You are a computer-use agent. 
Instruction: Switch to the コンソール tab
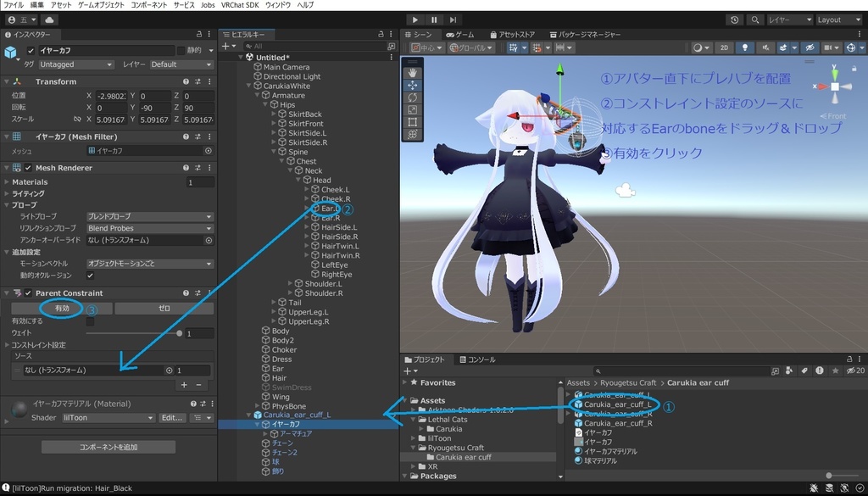point(476,359)
